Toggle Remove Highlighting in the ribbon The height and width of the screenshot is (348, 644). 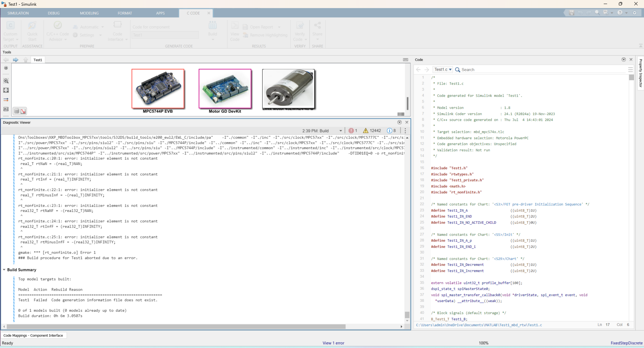(x=265, y=35)
